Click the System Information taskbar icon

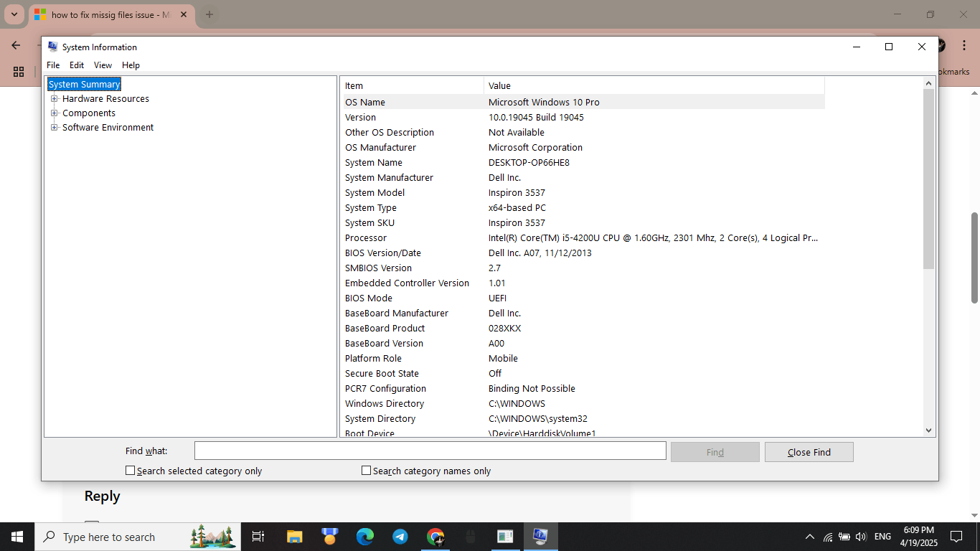click(540, 537)
